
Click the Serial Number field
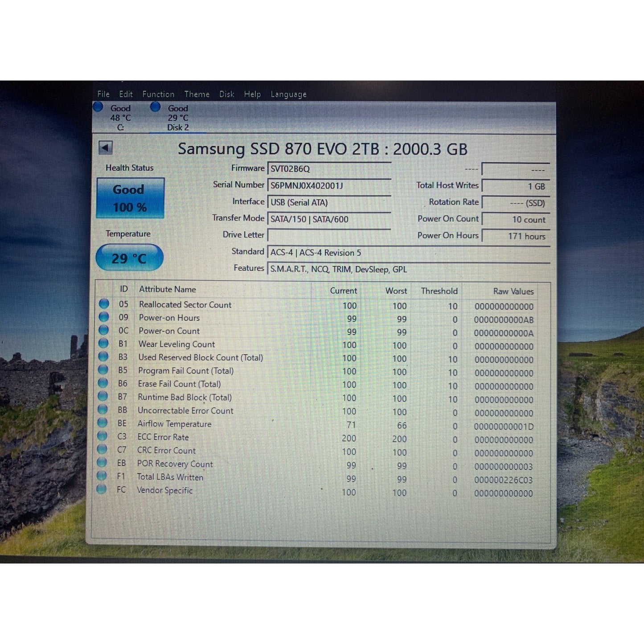(329, 185)
